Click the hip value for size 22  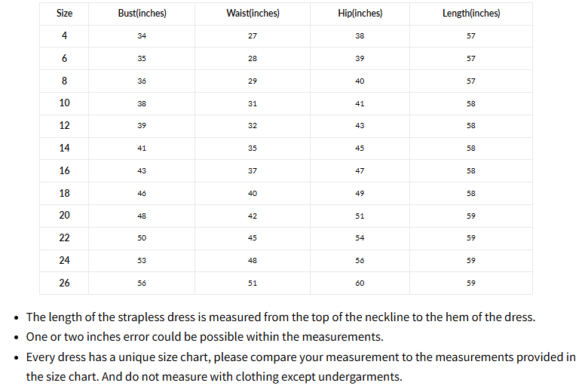tap(360, 238)
